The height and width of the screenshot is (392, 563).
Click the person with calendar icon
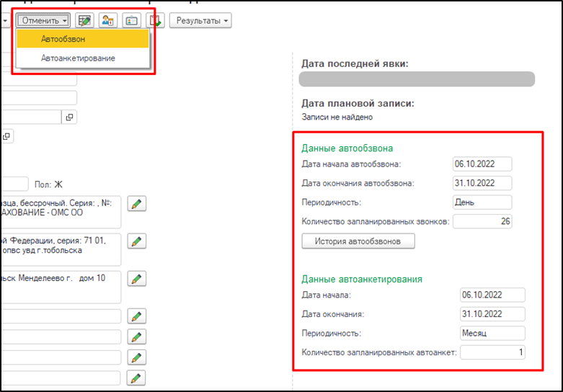108,21
